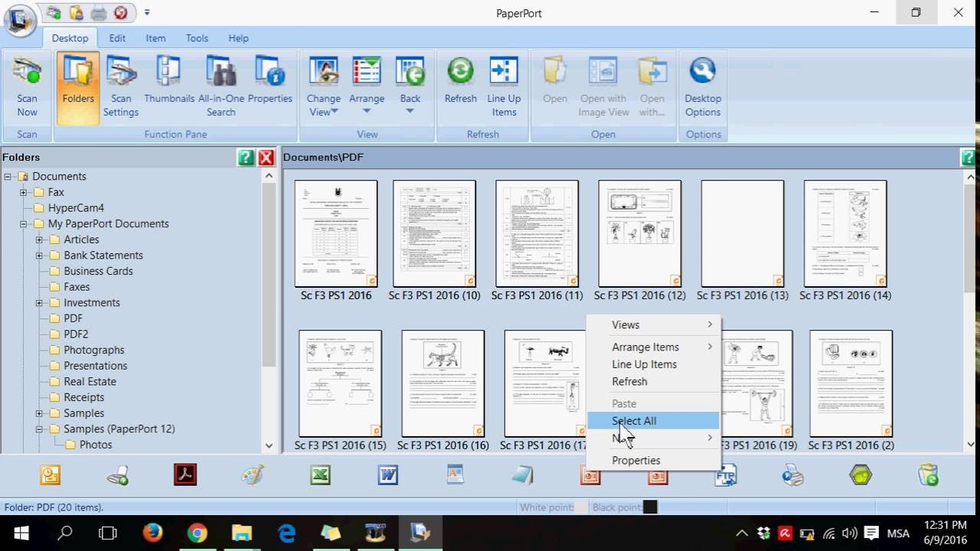Open Desktop Options

click(x=703, y=87)
